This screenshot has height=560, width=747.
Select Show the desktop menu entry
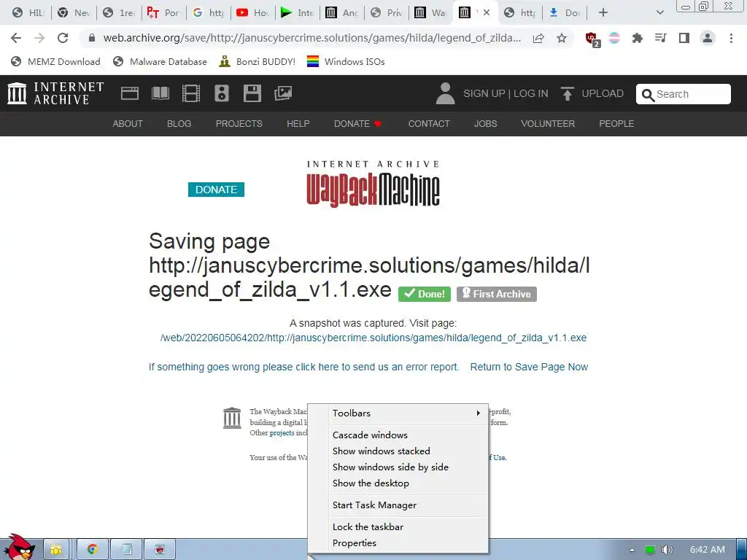[x=408, y=483]
